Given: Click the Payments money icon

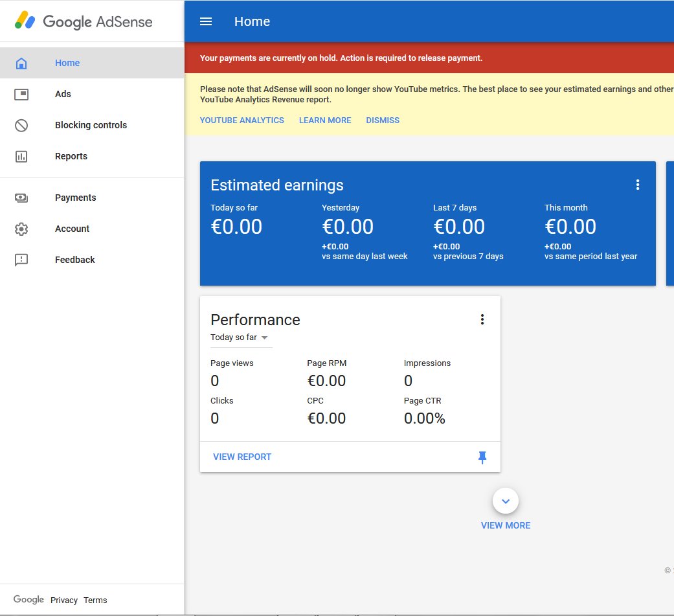Looking at the screenshot, I should click(x=21, y=198).
